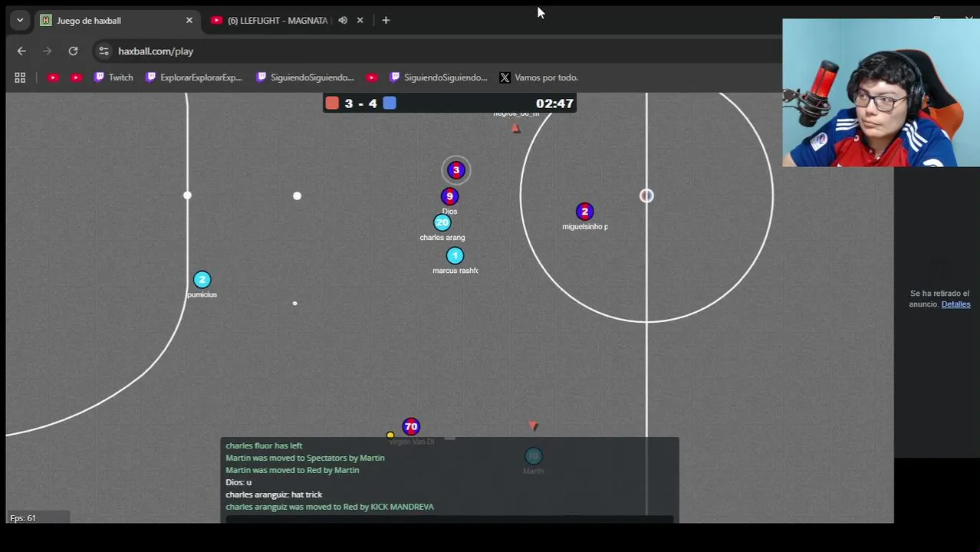Viewport: 980px width, 552px height.
Task: Click player 3 disc with highlight ring
Action: coord(456,170)
